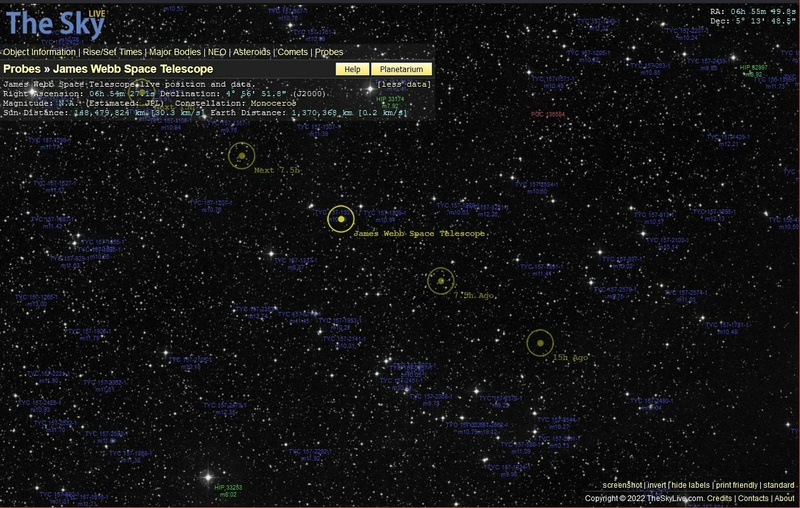The image size is (800, 508).
Task: Toggle star names with hide labels
Action: click(690, 485)
